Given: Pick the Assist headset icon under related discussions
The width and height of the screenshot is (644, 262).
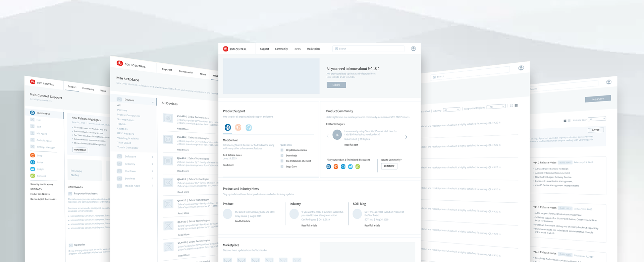Looking at the screenshot, I should pos(343,167).
